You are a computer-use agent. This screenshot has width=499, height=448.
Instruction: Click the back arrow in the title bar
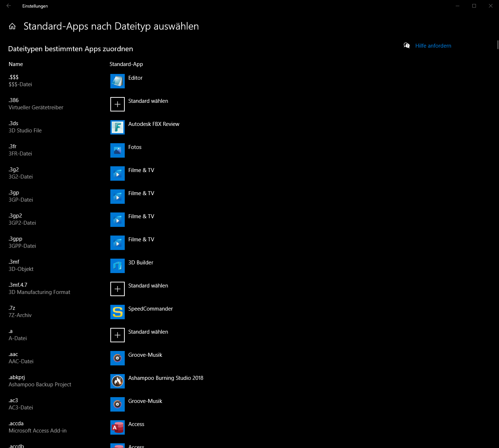tap(9, 6)
